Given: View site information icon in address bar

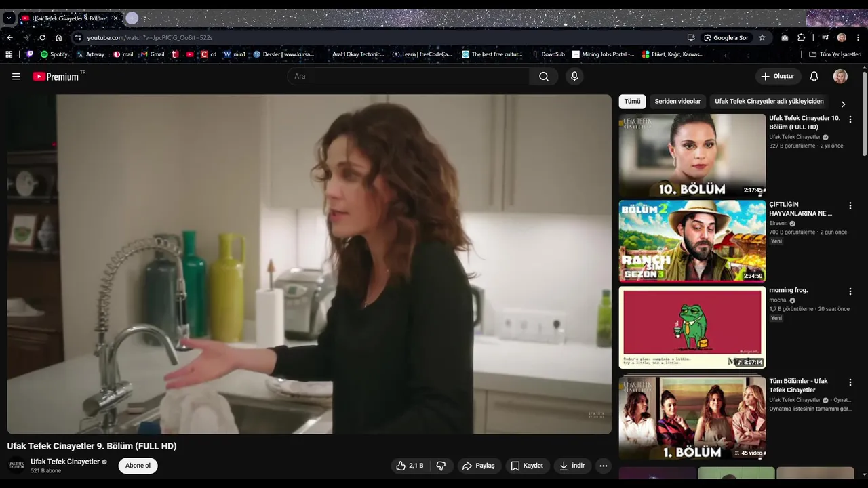Looking at the screenshot, I should click(x=78, y=37).
